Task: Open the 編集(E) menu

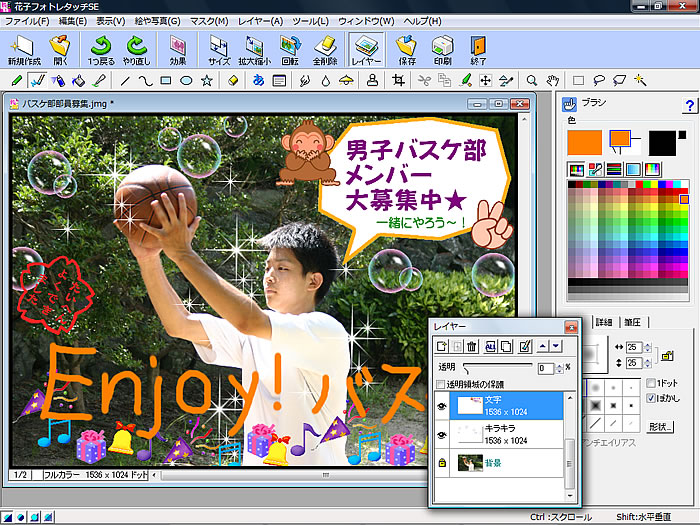Action: pos(72,21)
